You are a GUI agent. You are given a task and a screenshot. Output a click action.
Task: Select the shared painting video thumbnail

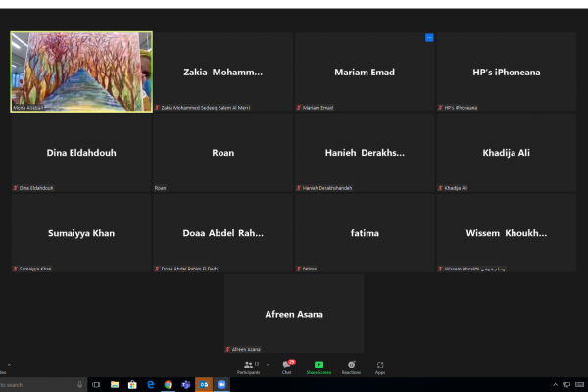click(x=81, y=73)
